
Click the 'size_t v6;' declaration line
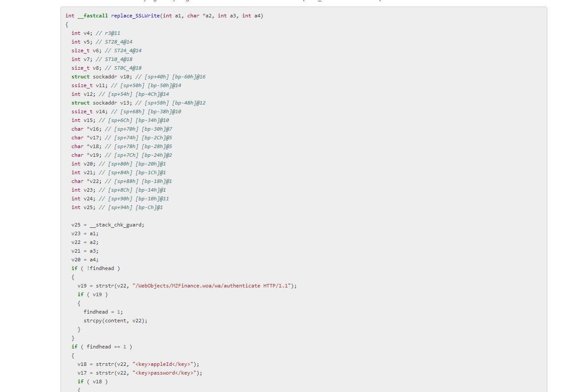pyautogui.click(x=107, y=51)
